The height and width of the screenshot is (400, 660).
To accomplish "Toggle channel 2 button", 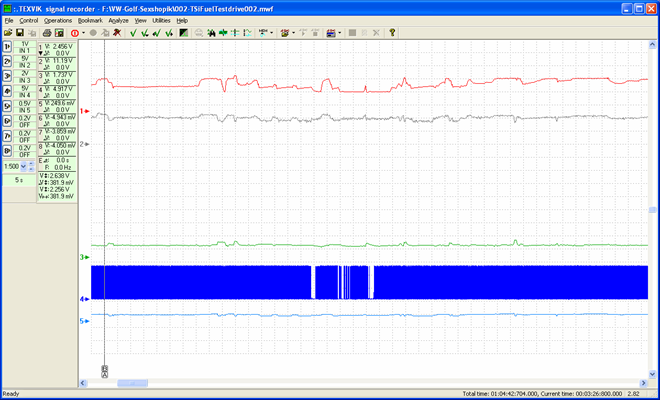I will click(x=7, y=61).
